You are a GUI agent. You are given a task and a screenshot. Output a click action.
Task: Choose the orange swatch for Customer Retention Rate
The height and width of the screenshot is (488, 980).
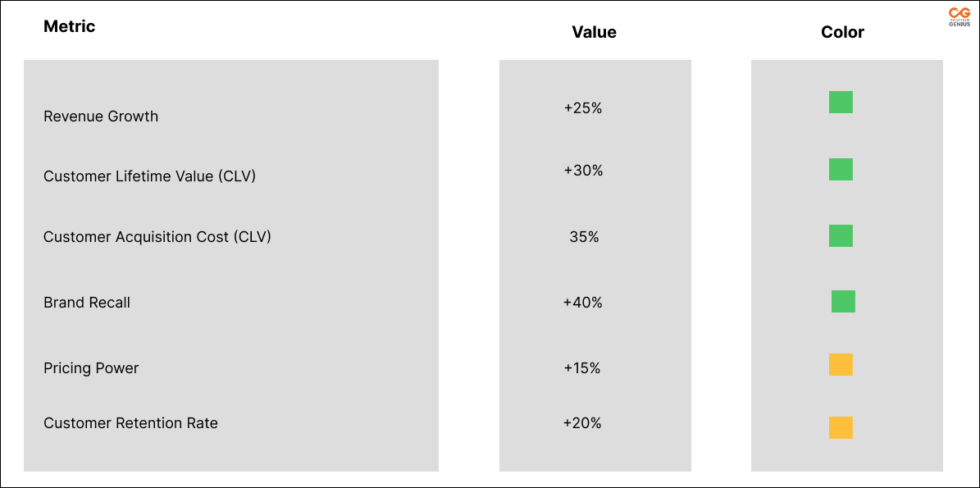coord(841,428)
